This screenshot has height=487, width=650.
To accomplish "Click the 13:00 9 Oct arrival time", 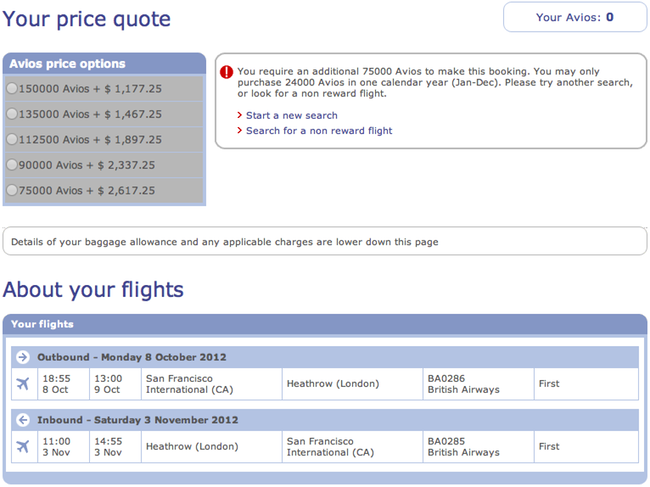I will click(x=115, y=384).
